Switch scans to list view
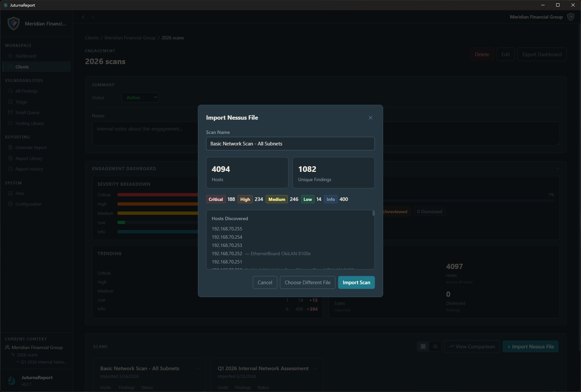This screenshot has width=581, height=392. pos(435,346)
